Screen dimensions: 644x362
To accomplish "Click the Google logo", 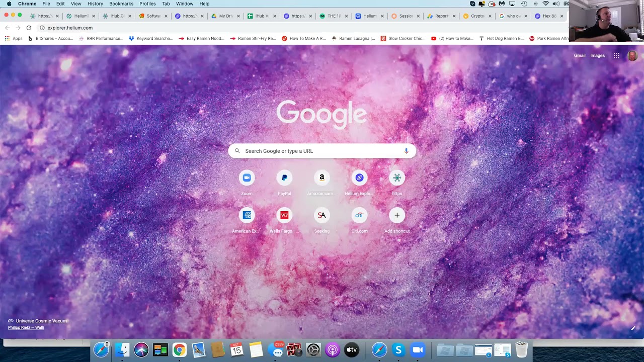I will click(321, 114).
